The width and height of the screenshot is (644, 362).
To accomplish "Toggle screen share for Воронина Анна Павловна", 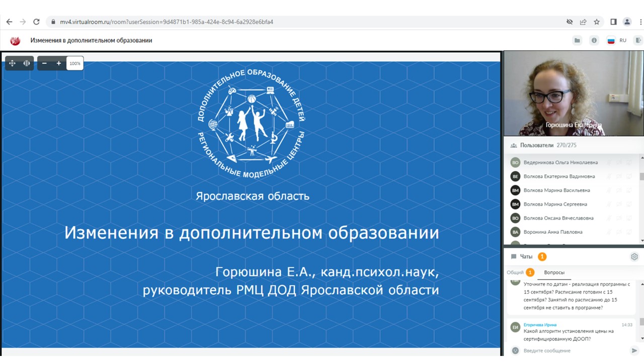I will (x=629, y=232).
